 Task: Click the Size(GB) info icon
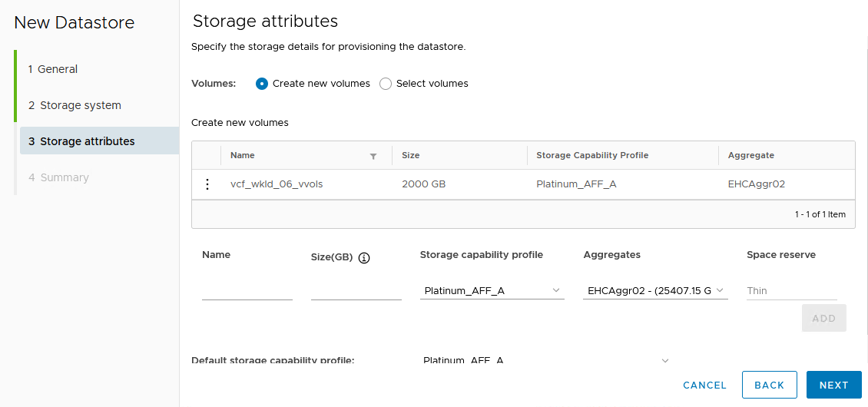(x=364, y=258)
